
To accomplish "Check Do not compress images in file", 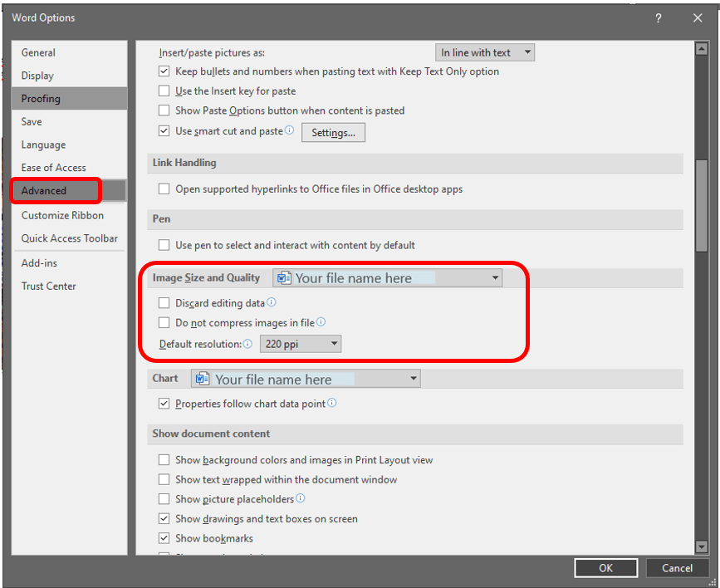I will pos(164,322).
